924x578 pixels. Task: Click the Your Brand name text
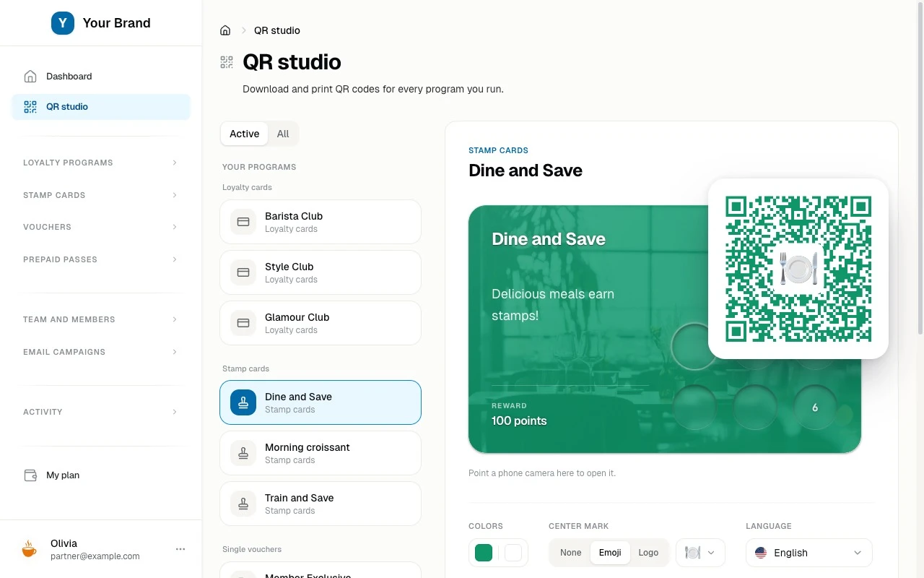(116, 23)
